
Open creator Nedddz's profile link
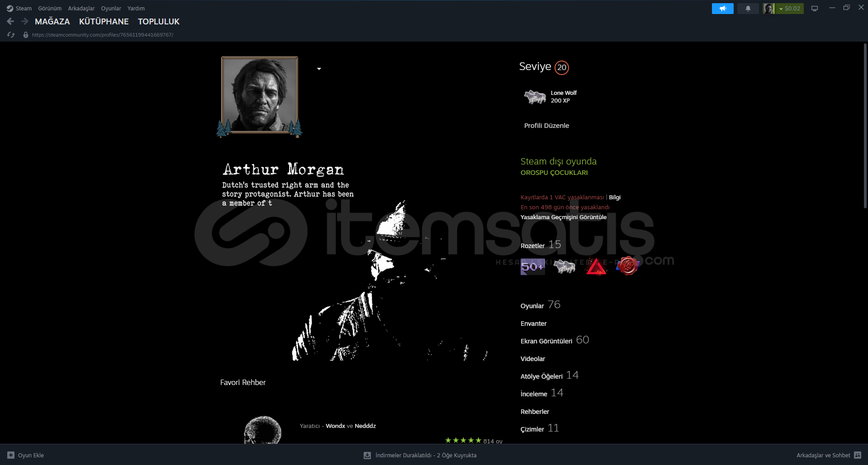click(365, 426)
